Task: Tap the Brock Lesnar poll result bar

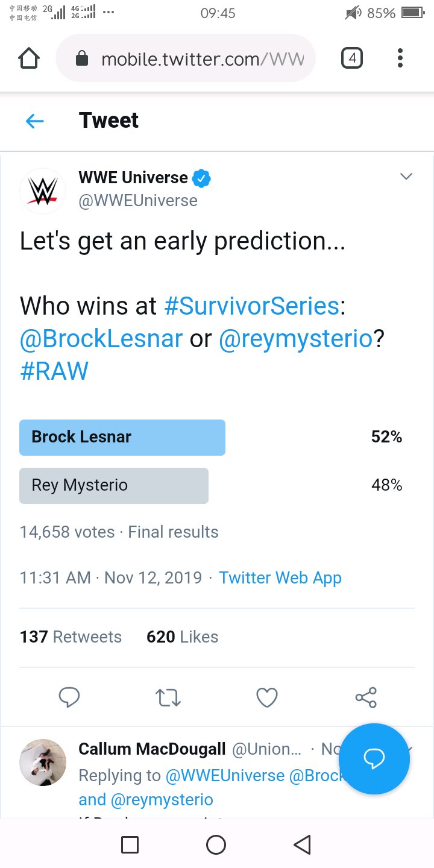Action: click(122, 437)
